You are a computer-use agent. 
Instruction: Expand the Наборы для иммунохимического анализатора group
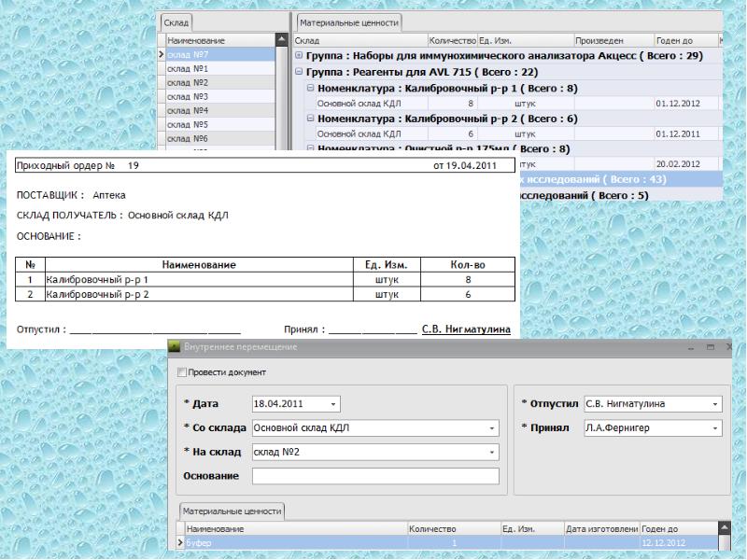pos(299,56)
